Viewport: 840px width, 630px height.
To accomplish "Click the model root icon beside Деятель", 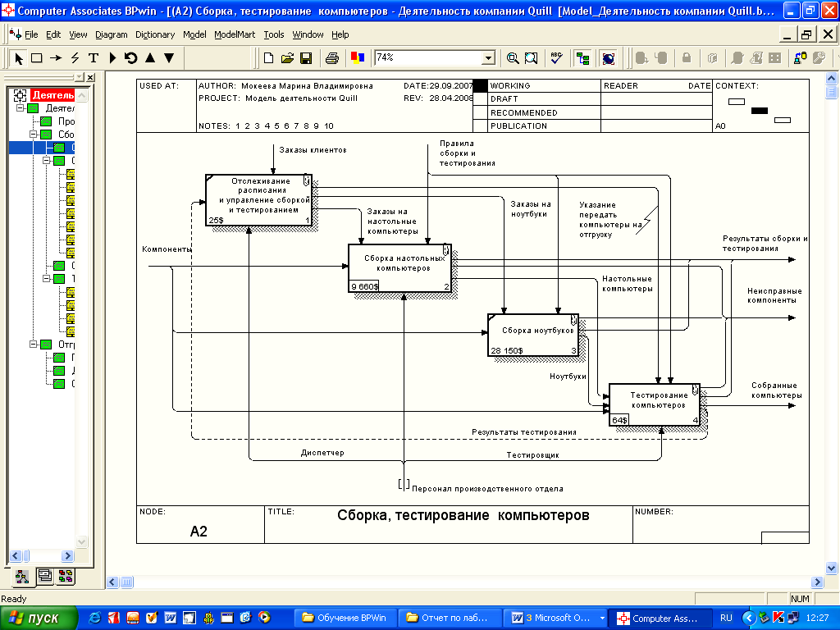I will point(20,95).
